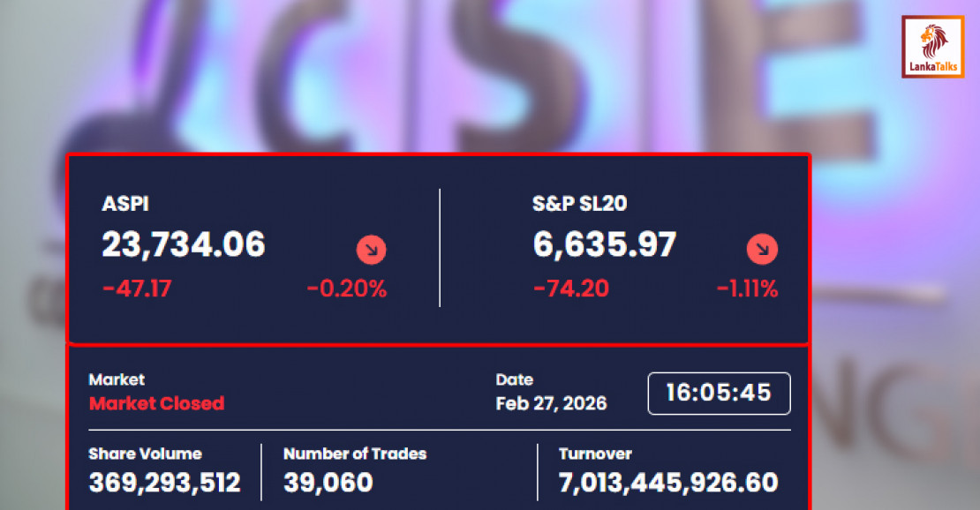Image resolution: width=980 pixels, height=510 pixels.
Task: Click the LankaTalks lion logo
Action: [x=932, y=46]
